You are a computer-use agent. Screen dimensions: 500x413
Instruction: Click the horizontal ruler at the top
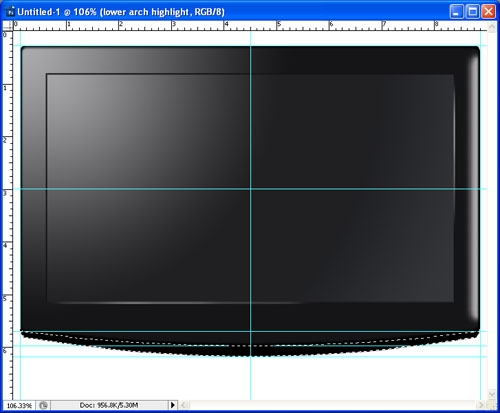click(250, 26)
